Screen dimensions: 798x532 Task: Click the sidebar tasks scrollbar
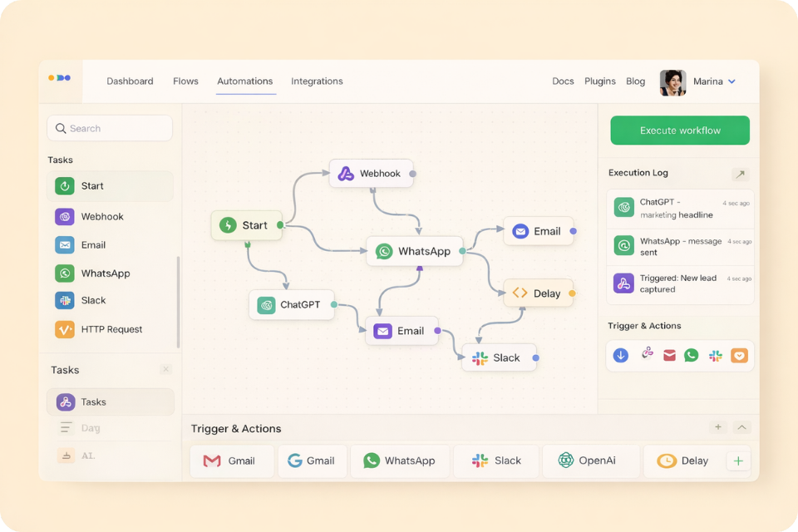pos(178,301)
